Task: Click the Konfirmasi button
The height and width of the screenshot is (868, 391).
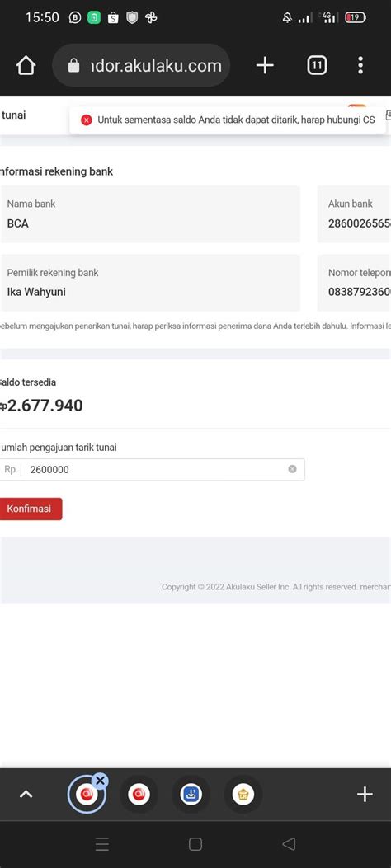Action: click(x=30, y=509)
